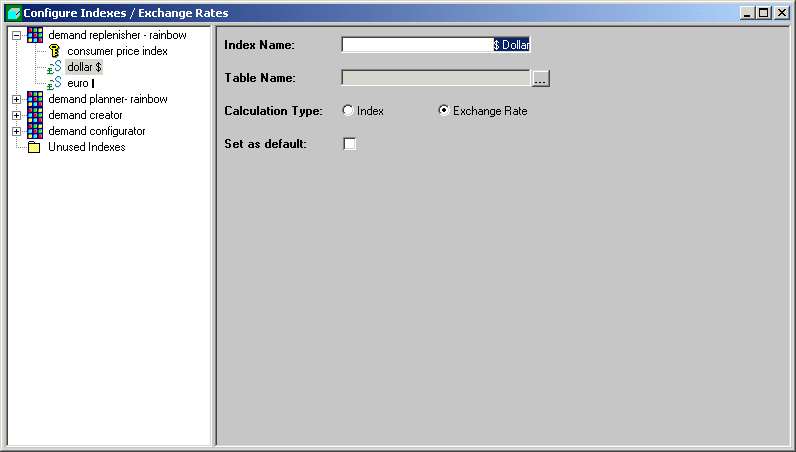Select demand planner- rainbow tree label
Screen dimensions: 796x452
point(108,99)
